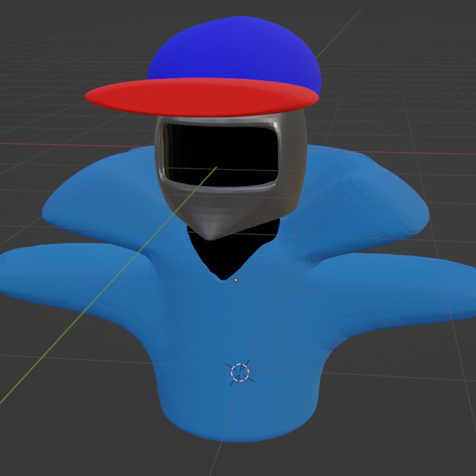
Task: Click the orange object origin dot
Action: (236, 280)
